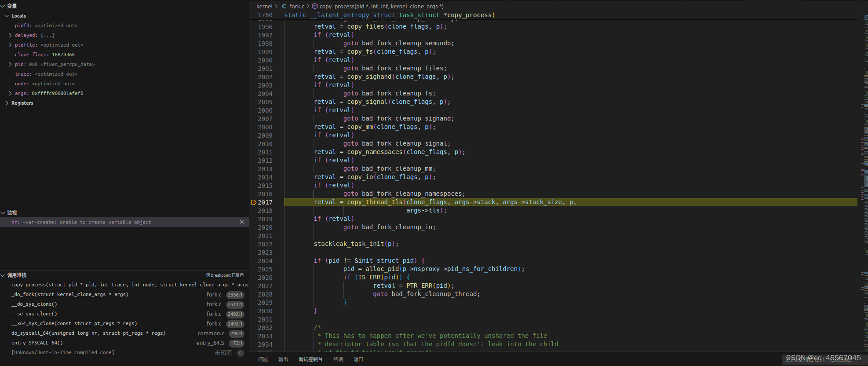Click the 175:1 entry_64.S line badge
The height and width of the screenshot is (366, 868).
pyautogui.click(x=237, y=343)
